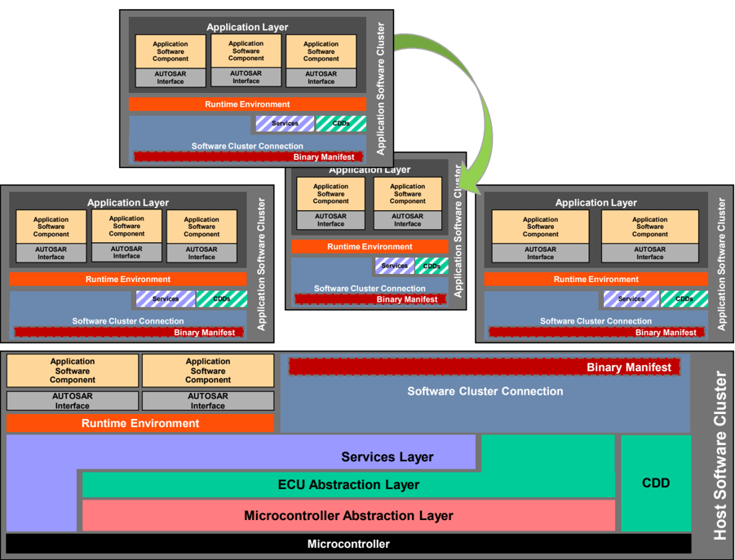The height and width of the screenshot is (560, 735).
Task: Select the CDDs box in the top cluster
Action: click(x=341, y=124)
